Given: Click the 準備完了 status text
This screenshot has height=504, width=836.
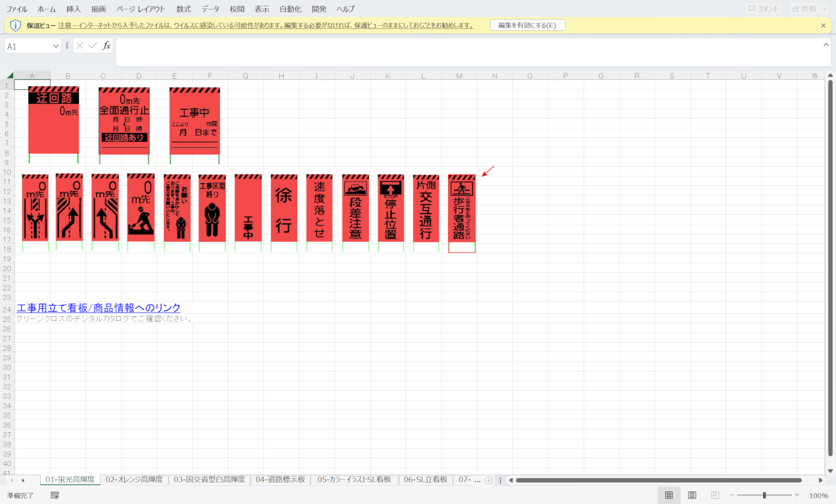Looking at the screenshot, I should (20, 496).
